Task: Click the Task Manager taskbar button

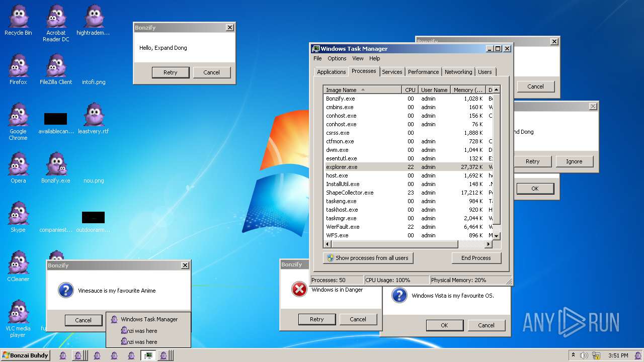Action: [x=148, y=355]
